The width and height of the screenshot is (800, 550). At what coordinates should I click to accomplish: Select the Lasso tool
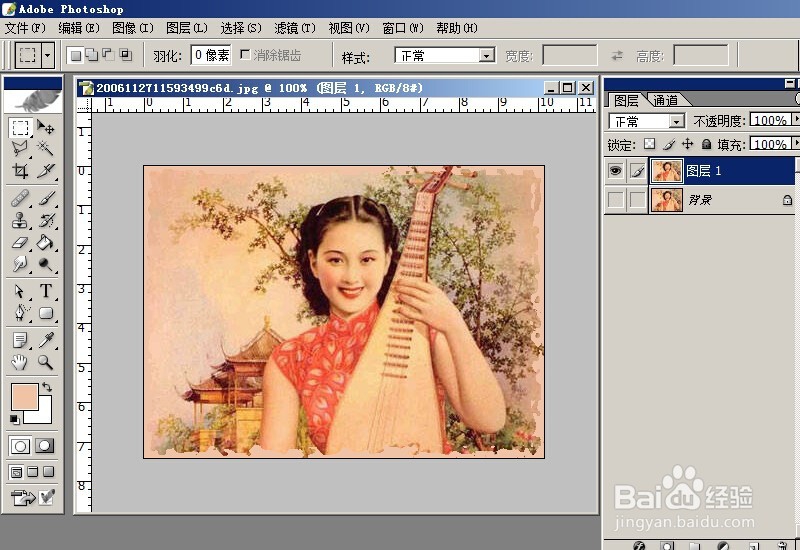point(20,149)
